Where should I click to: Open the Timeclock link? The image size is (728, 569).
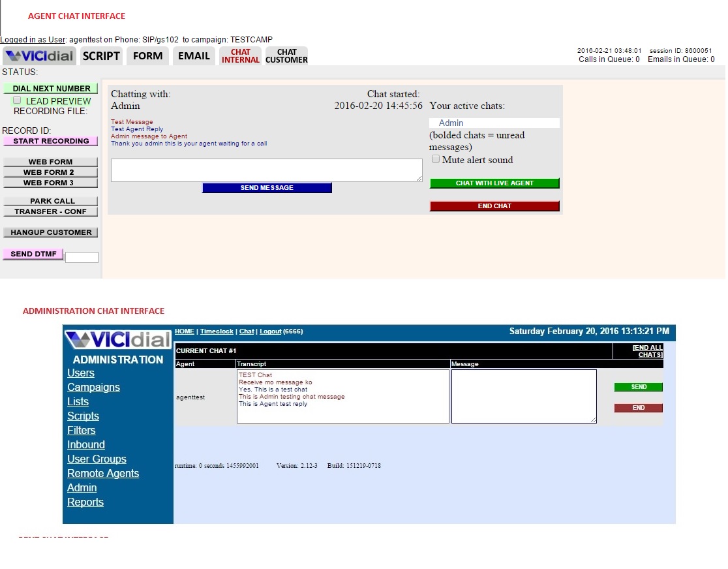pyautogui.click(x=217, y=331)
